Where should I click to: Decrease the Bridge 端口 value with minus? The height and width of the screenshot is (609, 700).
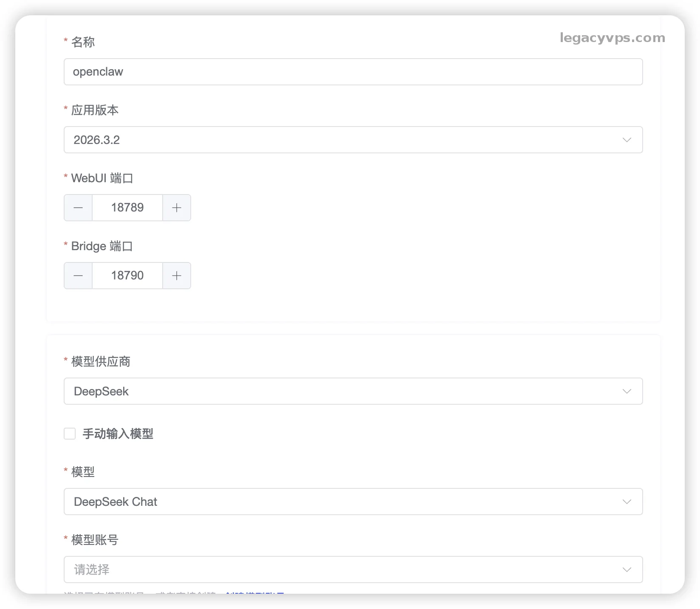pos(78,276)
